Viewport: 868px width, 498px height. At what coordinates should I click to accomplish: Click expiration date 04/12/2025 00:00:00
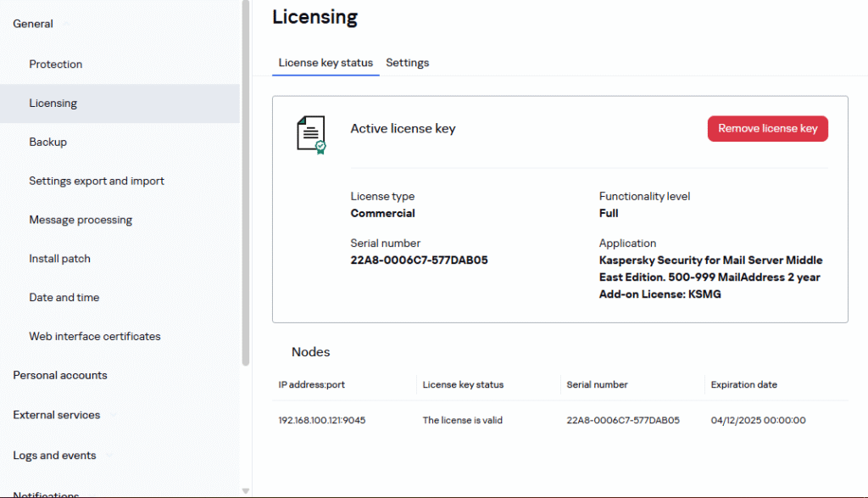click(759, 420)
